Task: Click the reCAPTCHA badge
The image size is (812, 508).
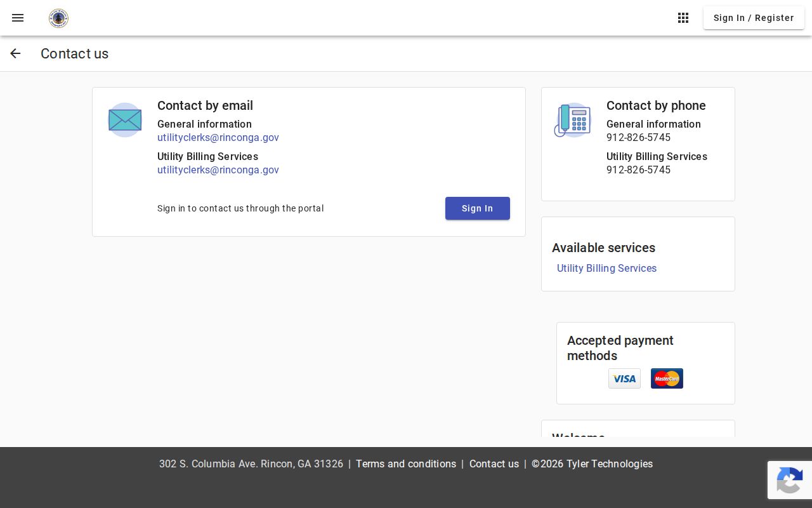Action: pos(790,480)
